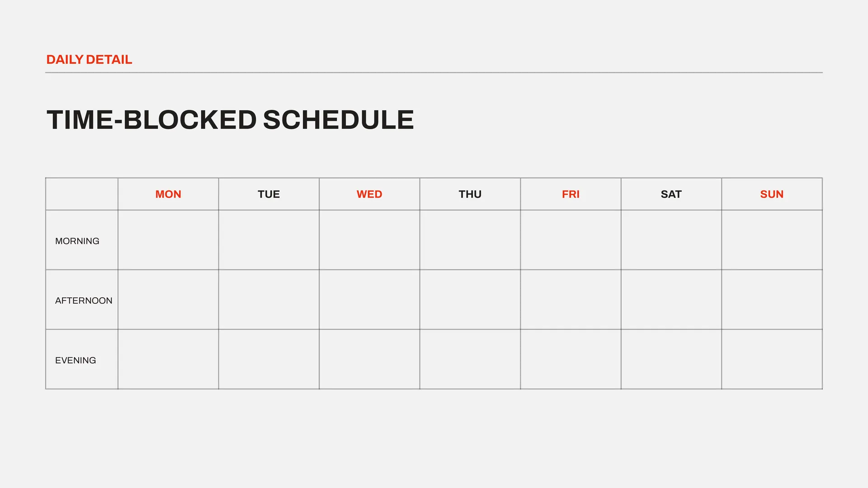
Task: Click the Wednesday afternoon cell
Action: 369,300
